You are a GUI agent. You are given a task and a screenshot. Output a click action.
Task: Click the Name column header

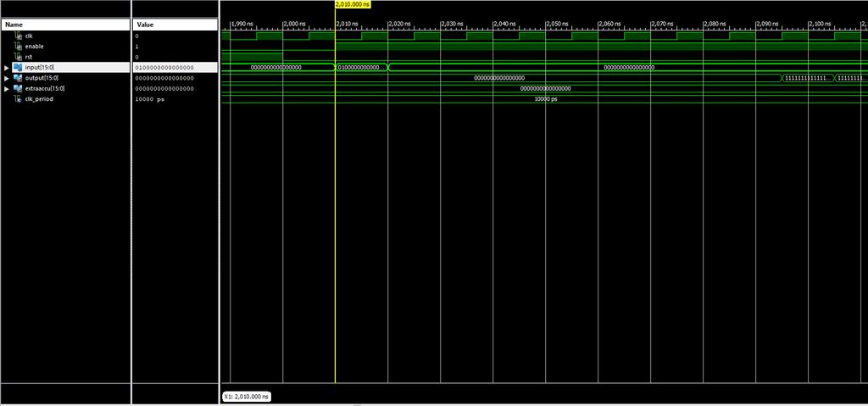click(65, 25)
